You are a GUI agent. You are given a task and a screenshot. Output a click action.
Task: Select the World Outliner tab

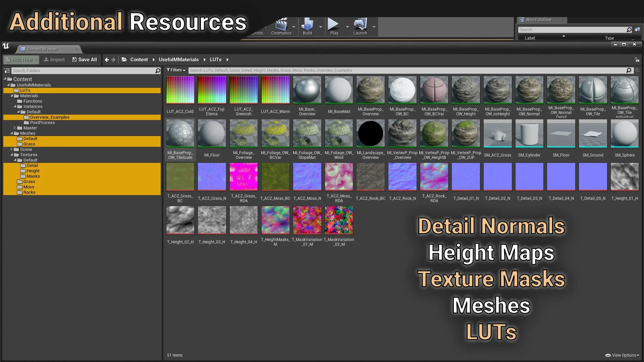click(x=538, y=20)
